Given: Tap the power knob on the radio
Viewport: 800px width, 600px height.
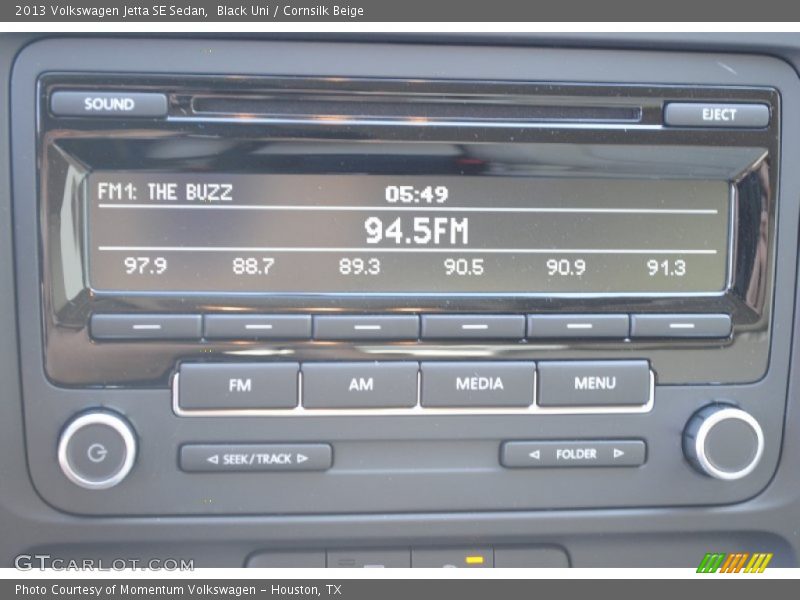Looking at the screenshot, I should pos(97,451).
